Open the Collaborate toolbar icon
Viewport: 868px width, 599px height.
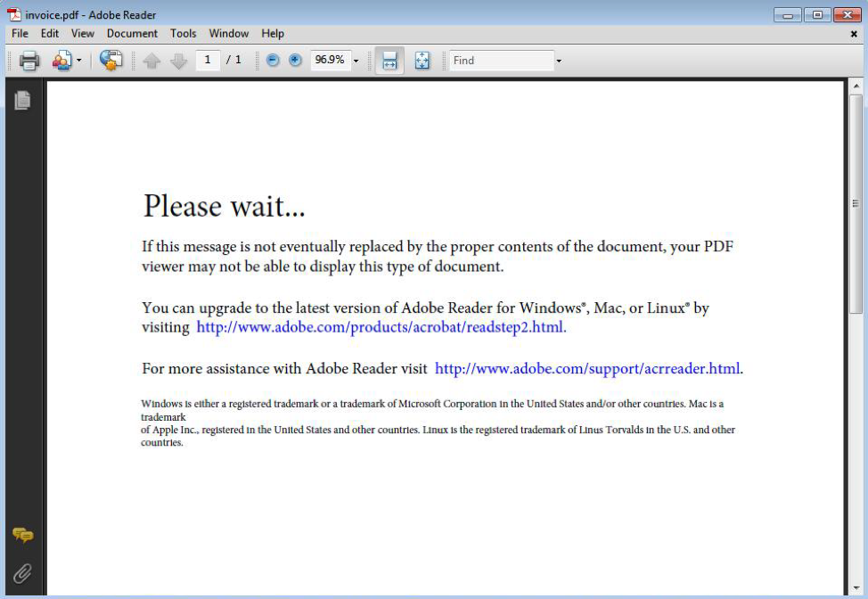(x=61, y=61)
